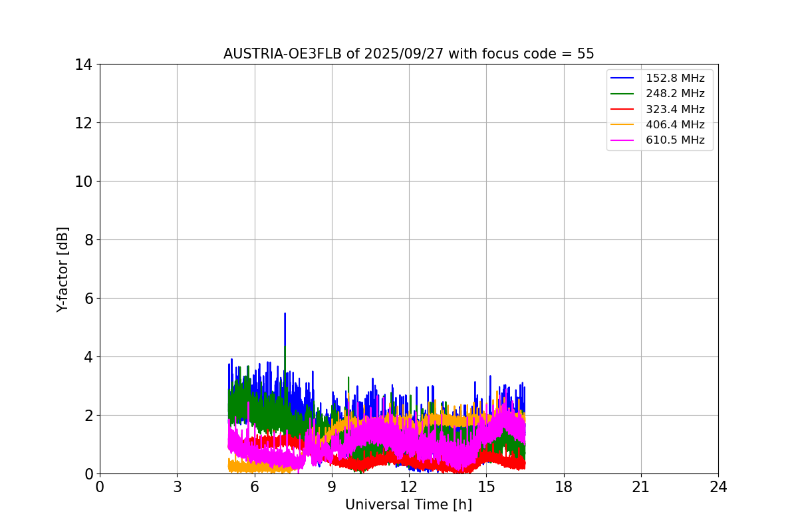Click the green line swatch in legend
Viewport: 798px width, 532px height.
(x=622, y=94)
